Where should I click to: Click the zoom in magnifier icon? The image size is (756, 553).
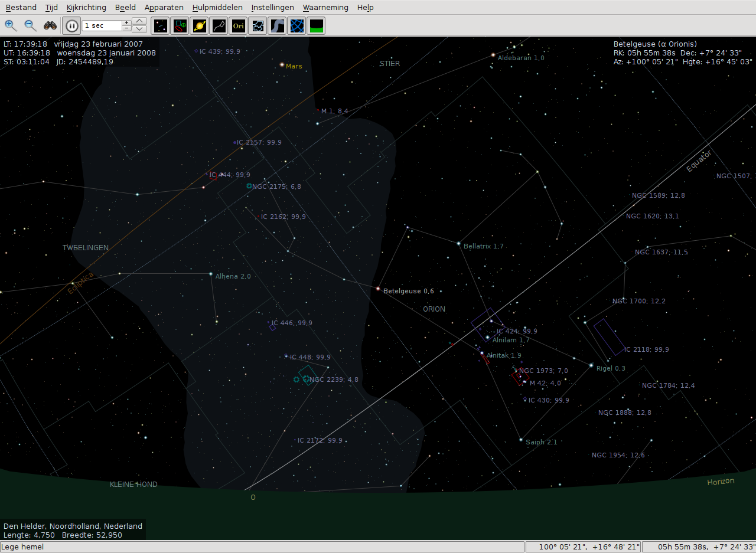point(11,25)
